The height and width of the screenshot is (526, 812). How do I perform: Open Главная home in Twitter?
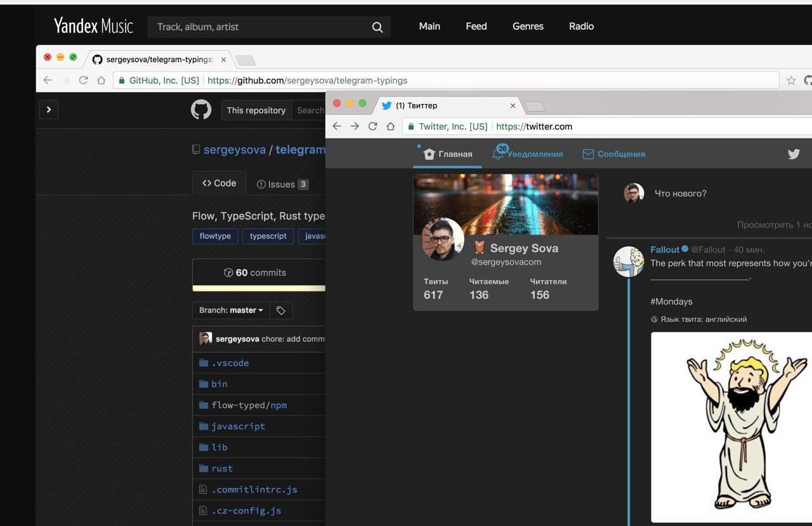tap(448, 154)
